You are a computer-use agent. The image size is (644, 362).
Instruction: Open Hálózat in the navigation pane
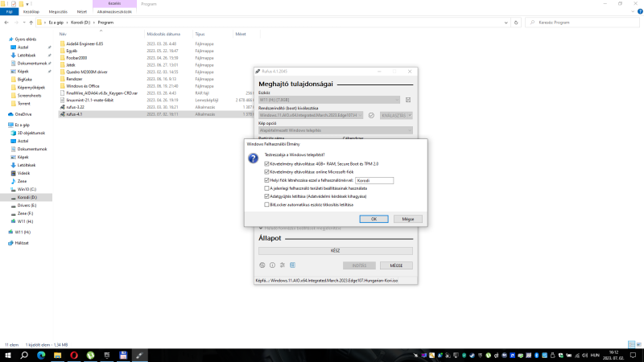22,243
